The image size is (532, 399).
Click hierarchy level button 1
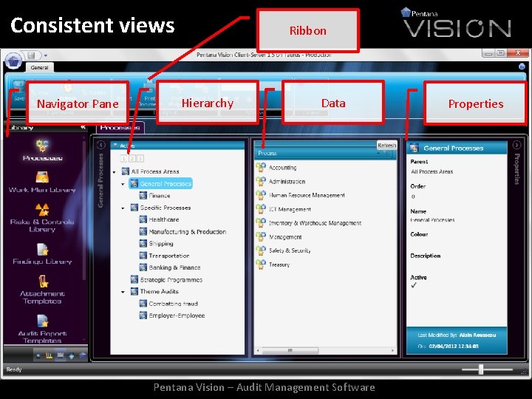coord(124,158)
